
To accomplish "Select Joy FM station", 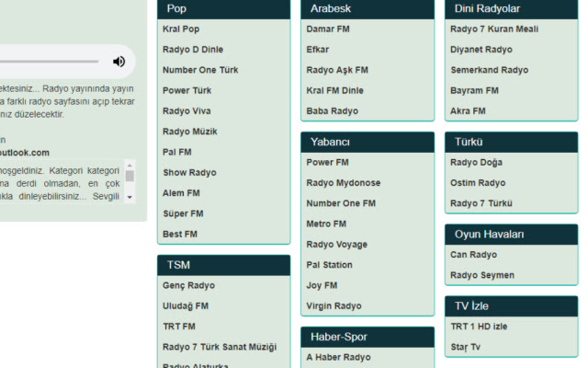I will pyautogui.click(x=322, y=285).
